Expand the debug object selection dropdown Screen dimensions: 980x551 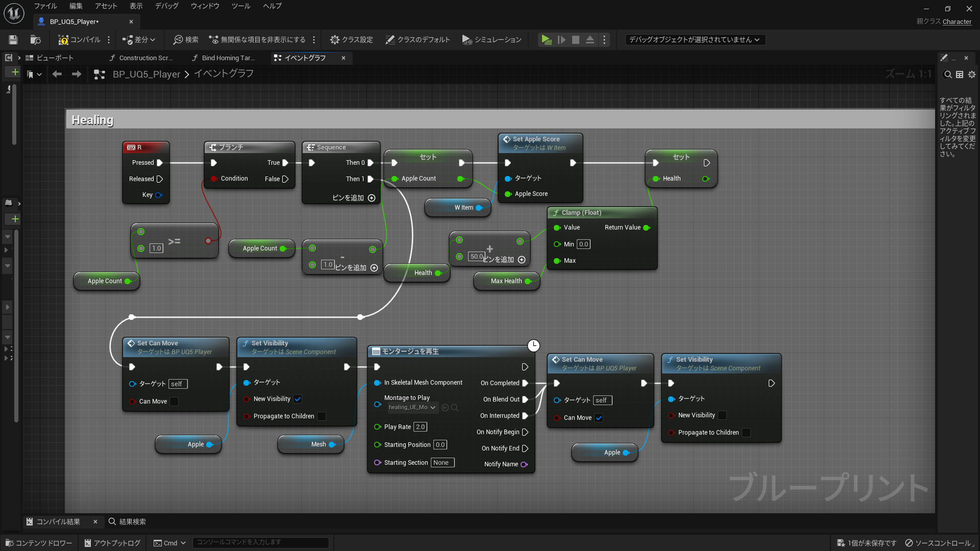(x=695, y=40)
